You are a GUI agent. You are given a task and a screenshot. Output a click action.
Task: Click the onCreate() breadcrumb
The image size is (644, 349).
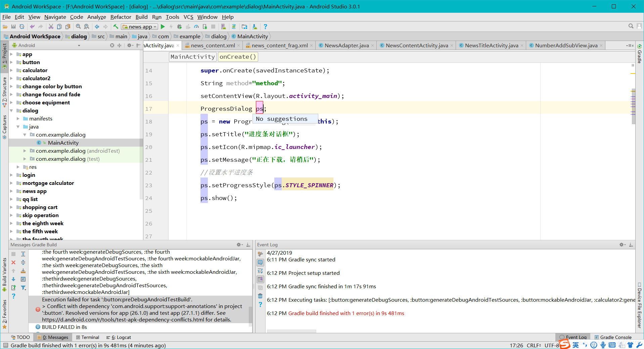(x=238, y=57)
